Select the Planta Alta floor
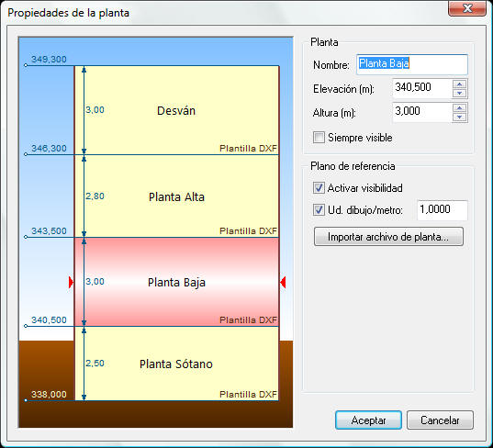This screenshot has height=448, width=493. [176, 196]
